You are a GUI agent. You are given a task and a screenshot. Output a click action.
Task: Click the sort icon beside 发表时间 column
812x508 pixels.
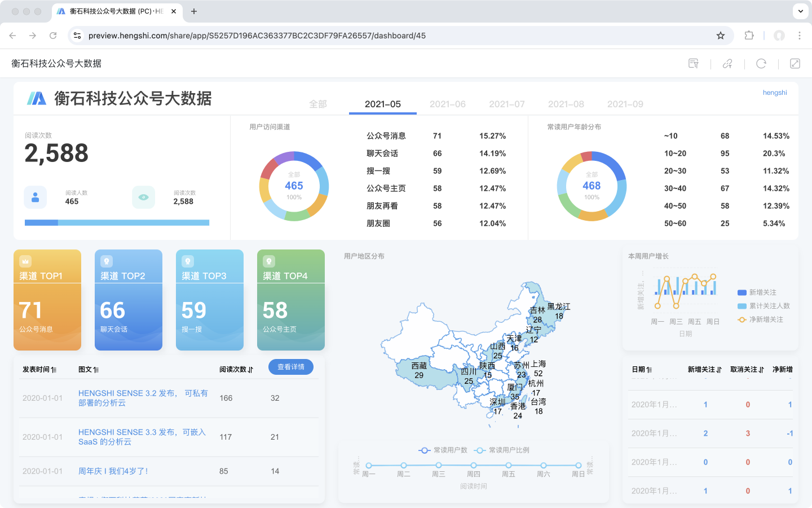click(x=54, y=370)
